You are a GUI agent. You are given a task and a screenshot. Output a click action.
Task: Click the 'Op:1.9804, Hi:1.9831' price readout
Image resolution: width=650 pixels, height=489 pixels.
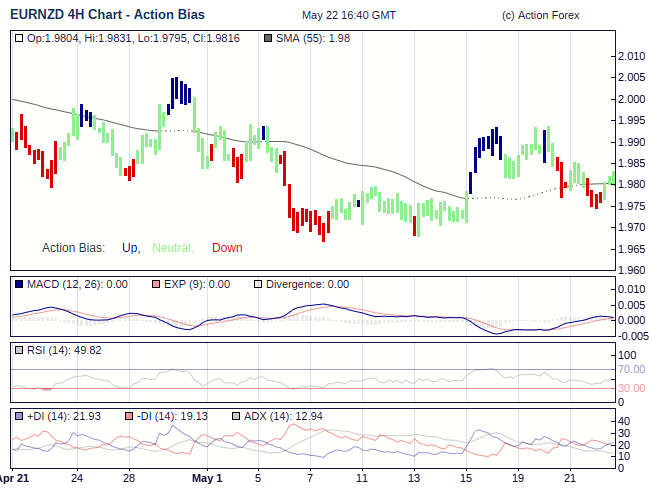click(79, 39)
